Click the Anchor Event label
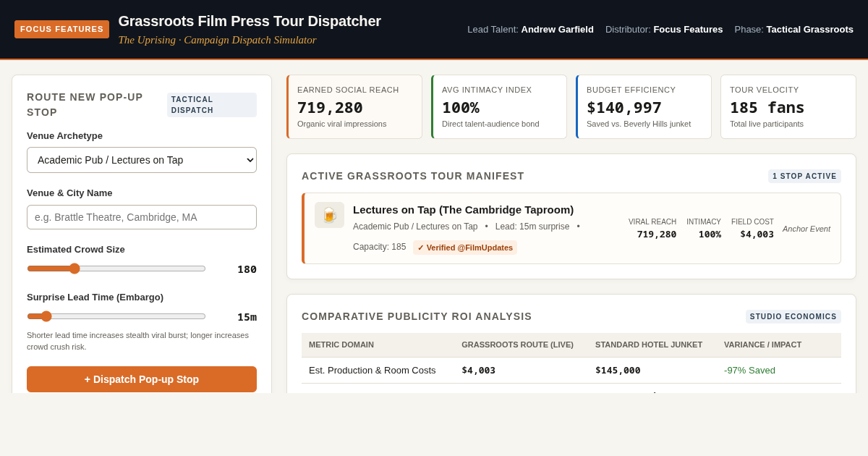Screen dimensions: 868x456 [807, 229]
